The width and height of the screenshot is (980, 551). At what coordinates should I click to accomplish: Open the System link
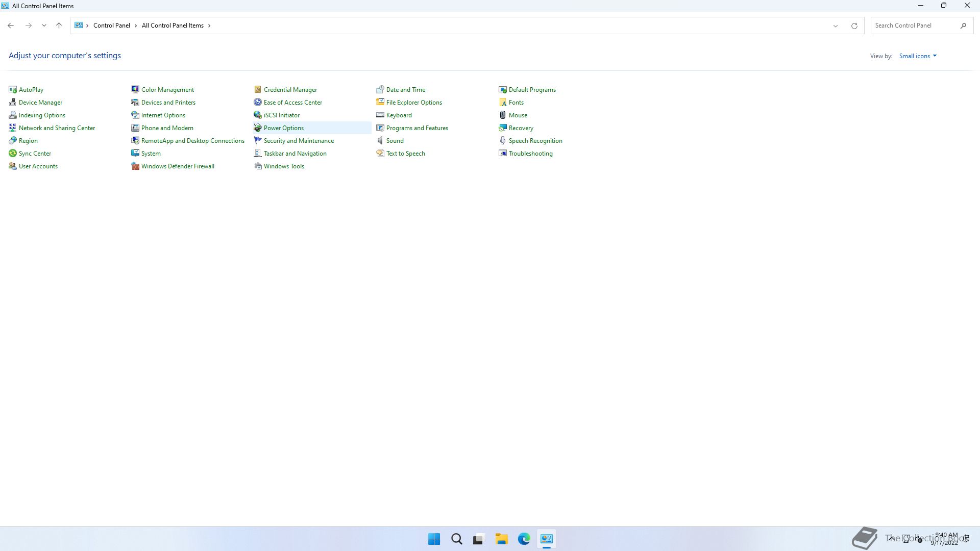click(x=151, y=154)
